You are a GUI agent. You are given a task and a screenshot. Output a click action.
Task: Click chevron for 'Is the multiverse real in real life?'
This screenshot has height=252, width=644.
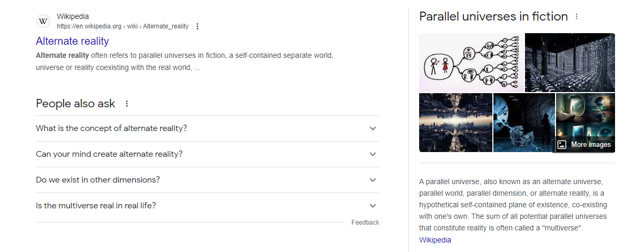pos(373,206)
